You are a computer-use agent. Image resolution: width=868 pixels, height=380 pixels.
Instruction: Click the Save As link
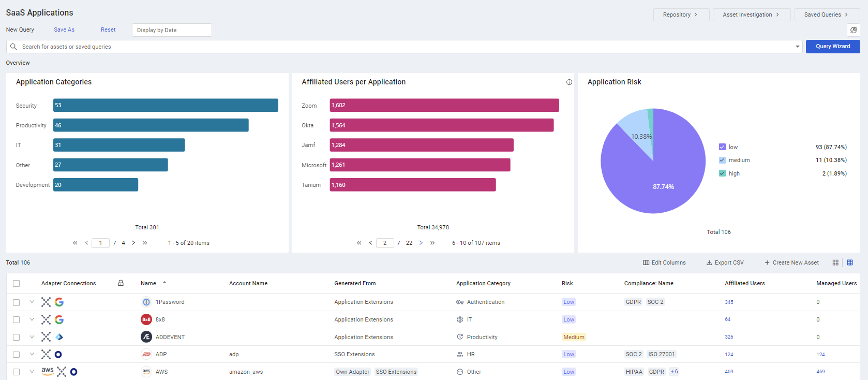64,30
